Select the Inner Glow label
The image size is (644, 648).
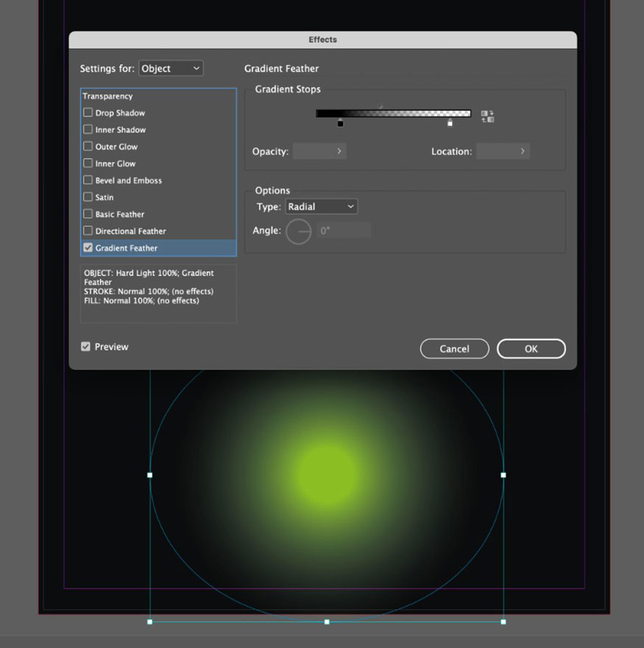(116, 163)
